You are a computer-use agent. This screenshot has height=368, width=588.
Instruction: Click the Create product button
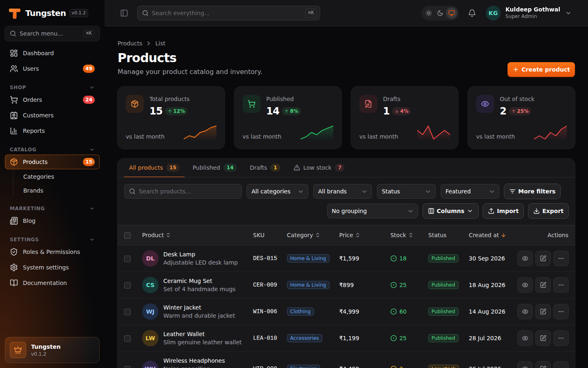coord(541,70)
